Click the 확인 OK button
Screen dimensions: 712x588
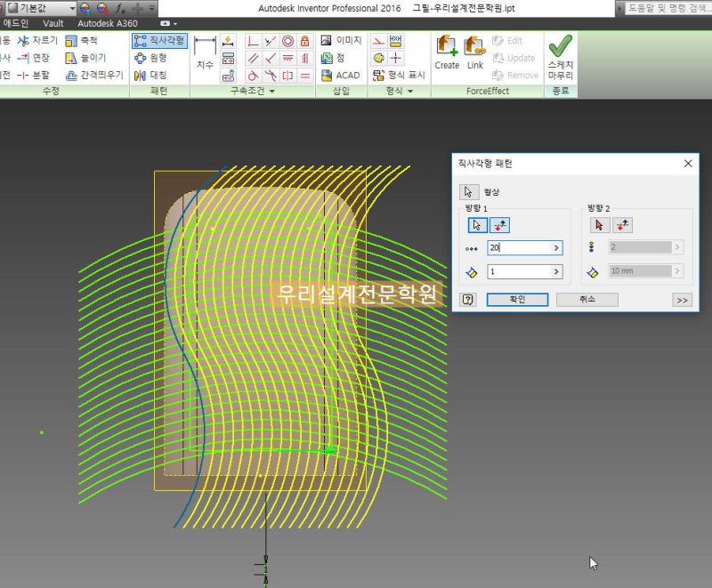[x=517, y=300]
